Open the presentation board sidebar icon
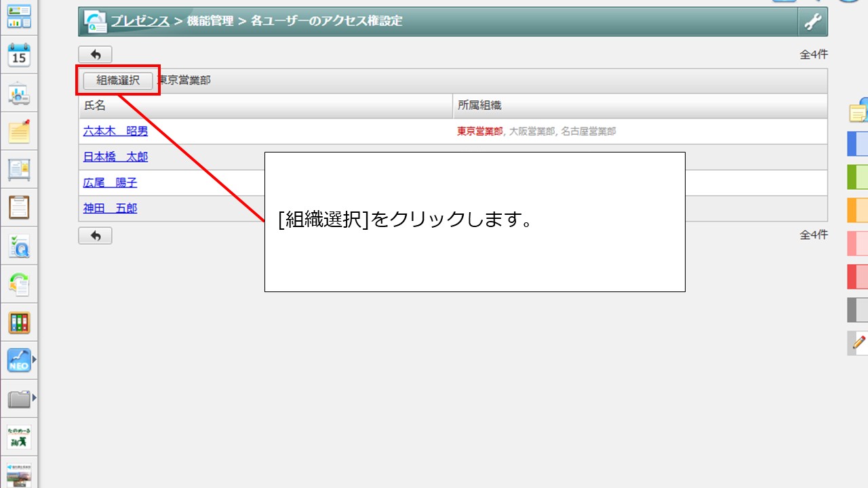Image resolution: width=868 pixels, height=488 pixels. (19, 94)
